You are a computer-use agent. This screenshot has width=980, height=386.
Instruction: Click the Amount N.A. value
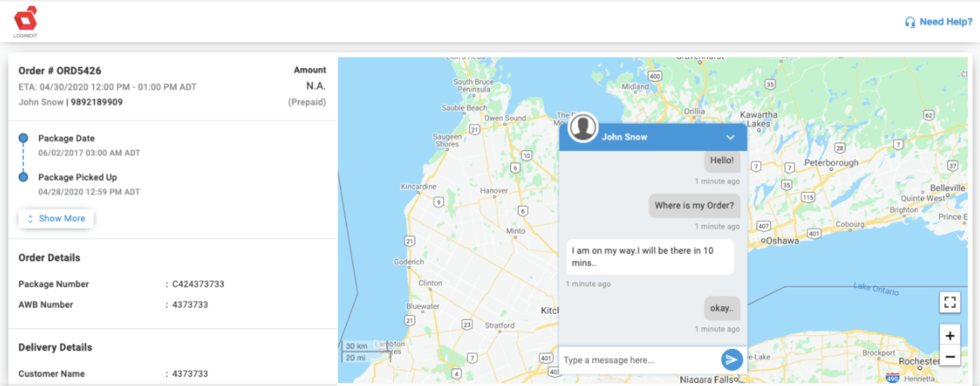pos(316,86)
